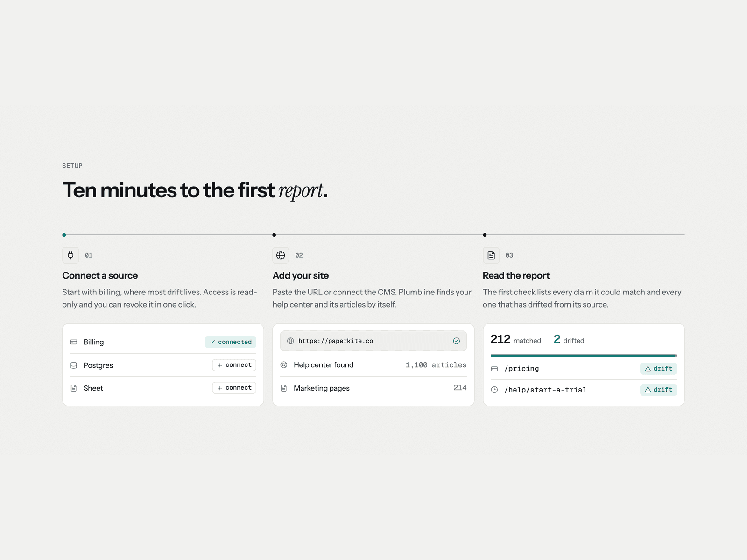
Task: Click the card icon beside Billing
Action: click(74, 342)
